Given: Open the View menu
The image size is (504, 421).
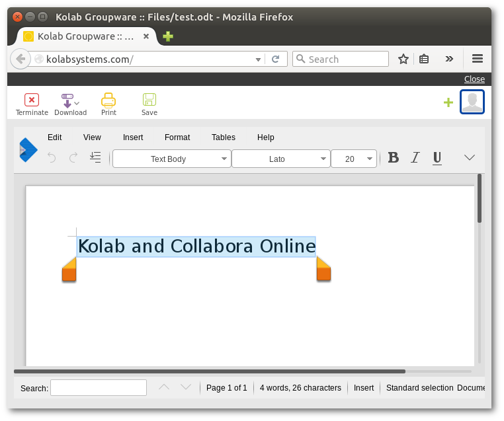Looking at the screenshot, I should click(x=92, y=137).
